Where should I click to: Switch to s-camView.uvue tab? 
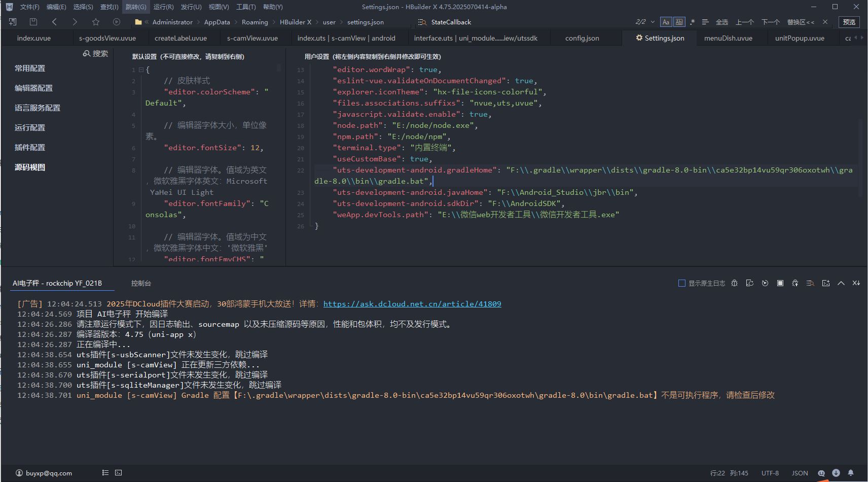pos(252,38)
